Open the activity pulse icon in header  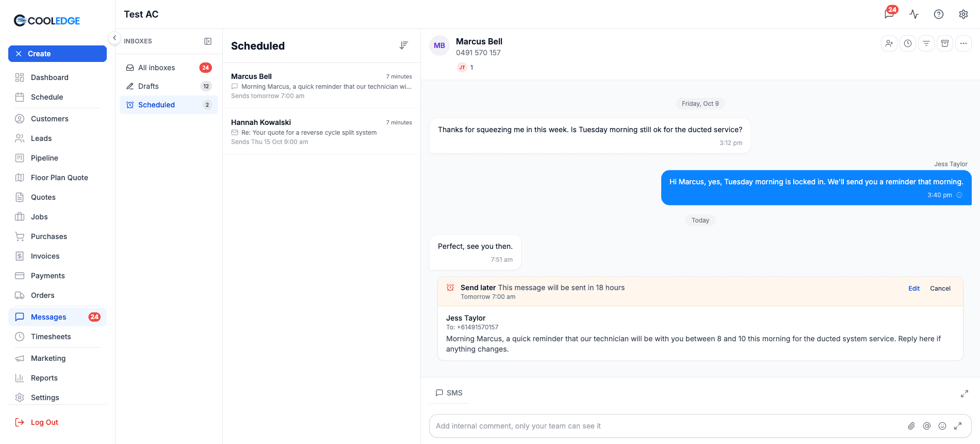tap(914, 14)
